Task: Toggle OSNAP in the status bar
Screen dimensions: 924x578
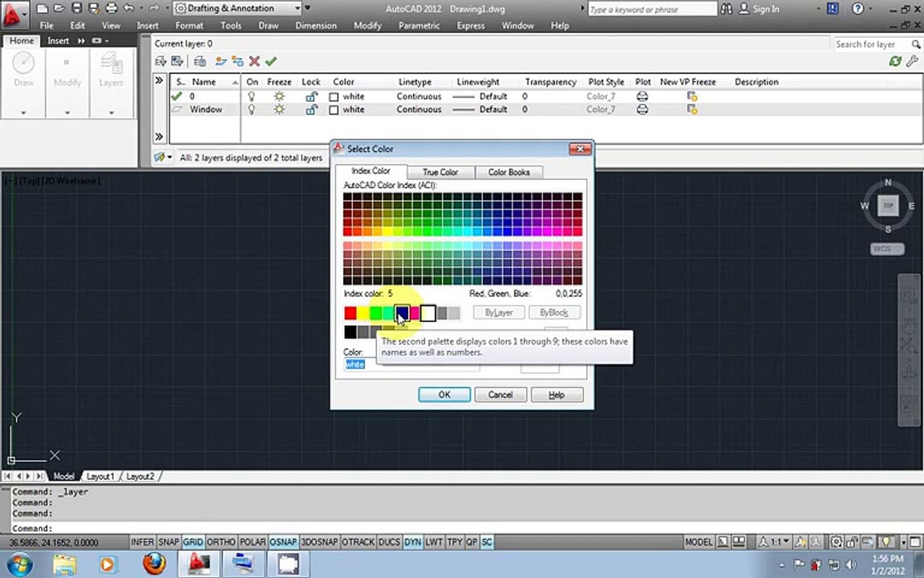Action: click(x=283, y=542)
